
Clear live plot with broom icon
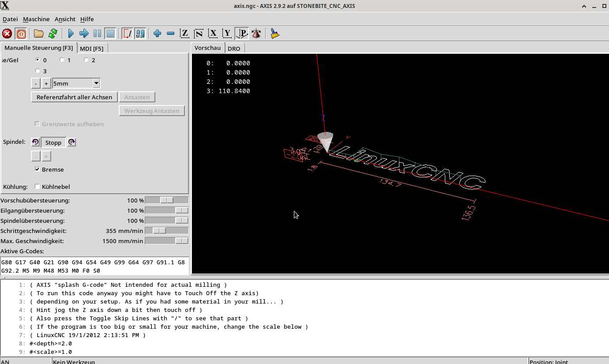(x=275, y=34)
